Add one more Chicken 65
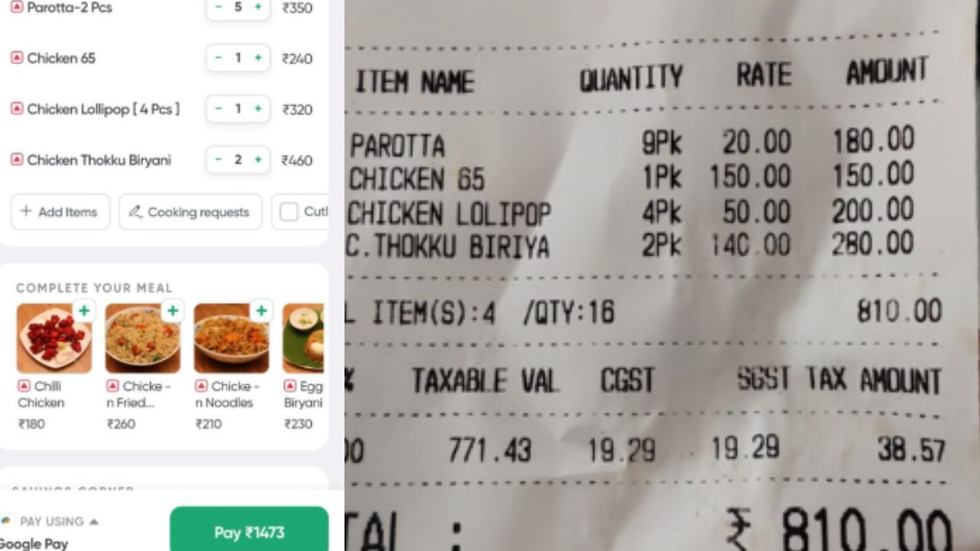 [258, 58]
